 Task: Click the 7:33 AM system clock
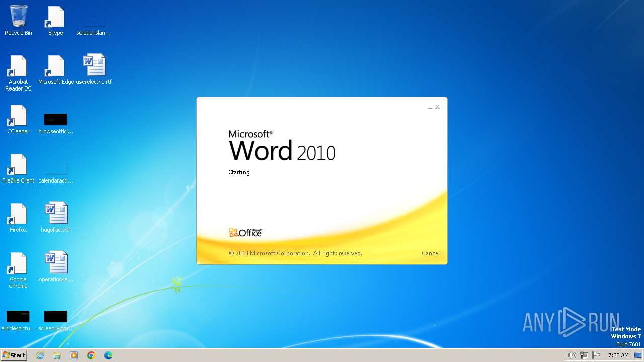[x=618, y=355]
